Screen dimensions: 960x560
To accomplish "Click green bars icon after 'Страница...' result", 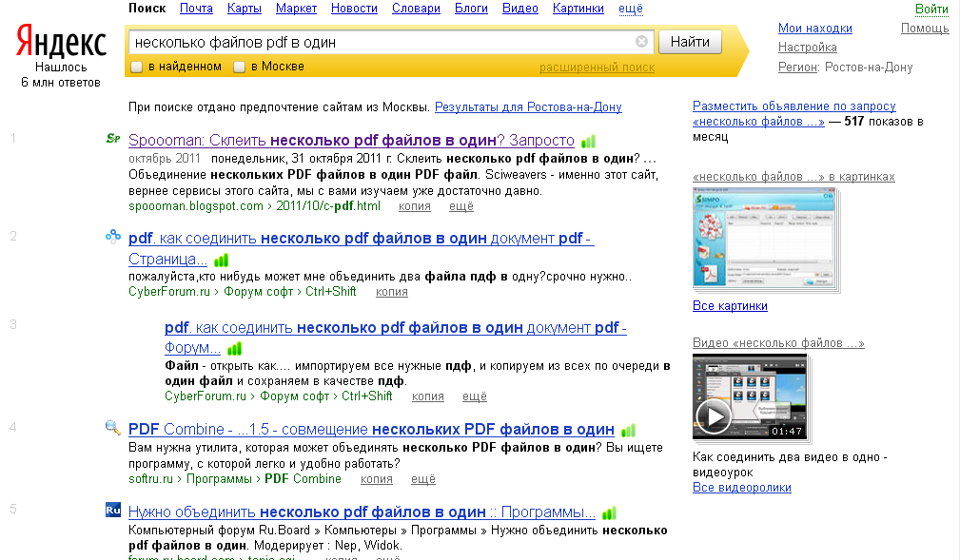I will tap(221, 261).
